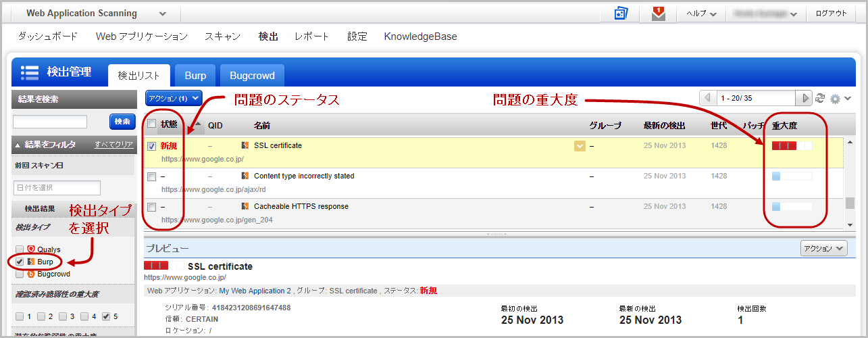Check the Cacheable HTTPS response row checkbox
This screenshot has height=338, width=868.
[152, 207]
